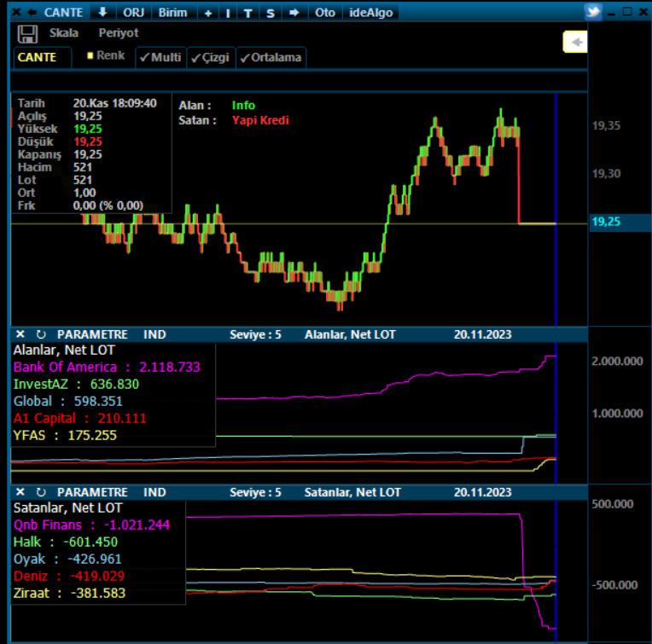The height and width of the screenshot is (644, 652).
Task: Open the Twitter bird icon
Action: [593, 11]
